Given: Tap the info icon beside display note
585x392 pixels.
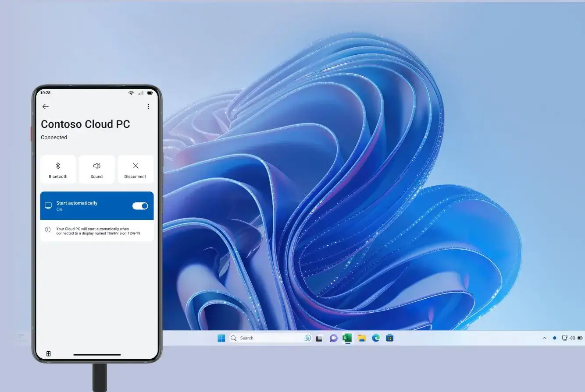Looking at the screenshot, I should [x=48, y=230].
